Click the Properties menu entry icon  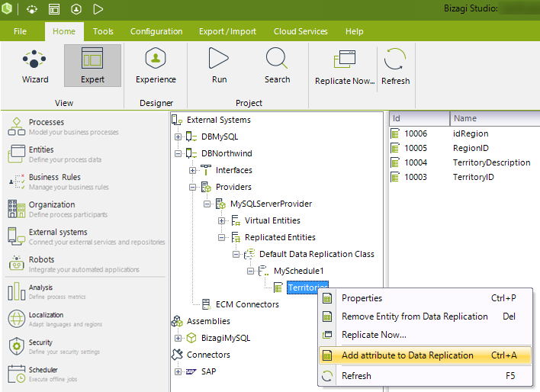pos(327,298)
